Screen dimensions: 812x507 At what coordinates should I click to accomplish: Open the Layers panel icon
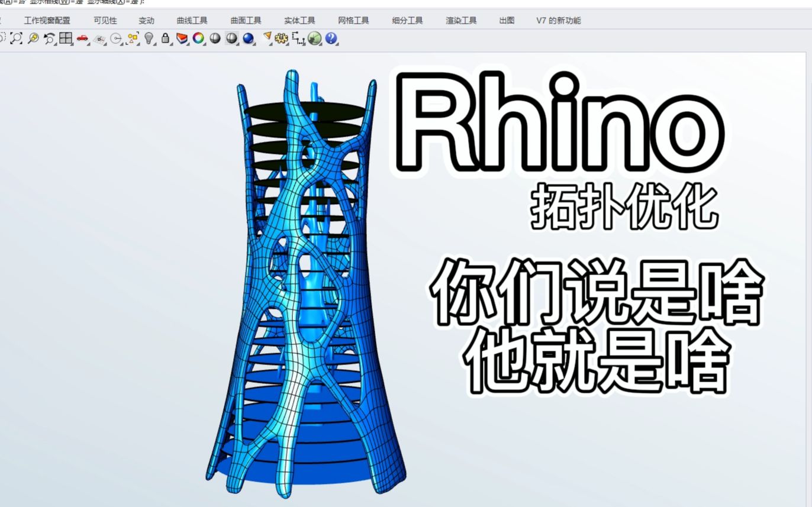click(182, 38)
